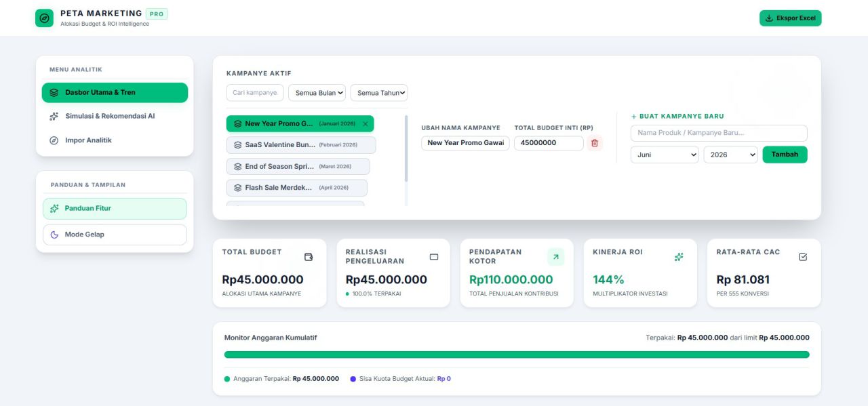Click the KAMPANYE AKTIF heading
Image resolution: width=868 pixels, height=406 pixels.
[x=259, y=73]
